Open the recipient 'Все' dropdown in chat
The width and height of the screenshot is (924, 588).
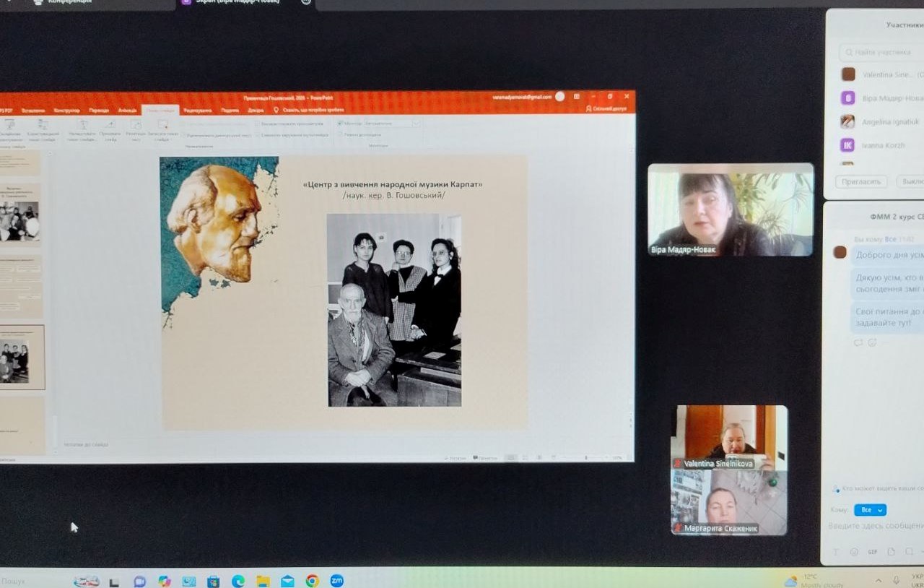pos(870,510)
